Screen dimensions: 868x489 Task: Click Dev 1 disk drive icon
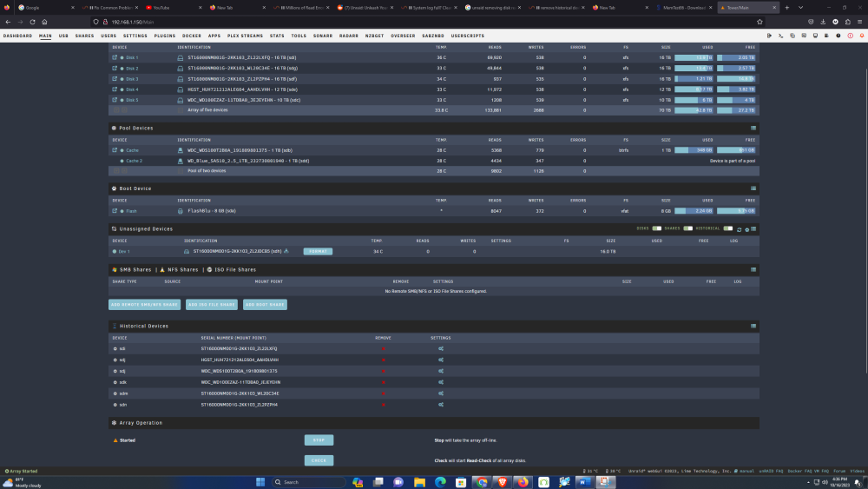pos(187,251)
